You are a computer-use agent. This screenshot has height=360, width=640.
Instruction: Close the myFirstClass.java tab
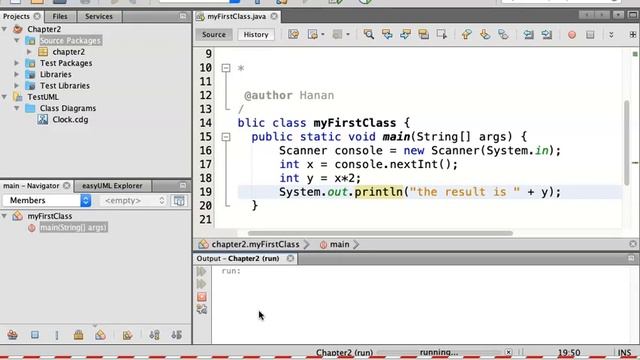[x=274, y=16]
